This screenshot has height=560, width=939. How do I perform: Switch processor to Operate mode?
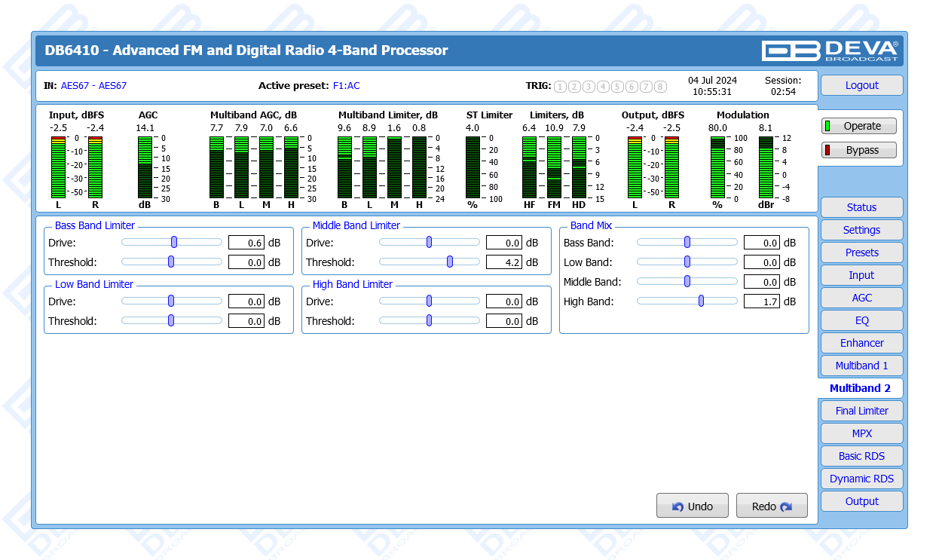coord(859,127)
